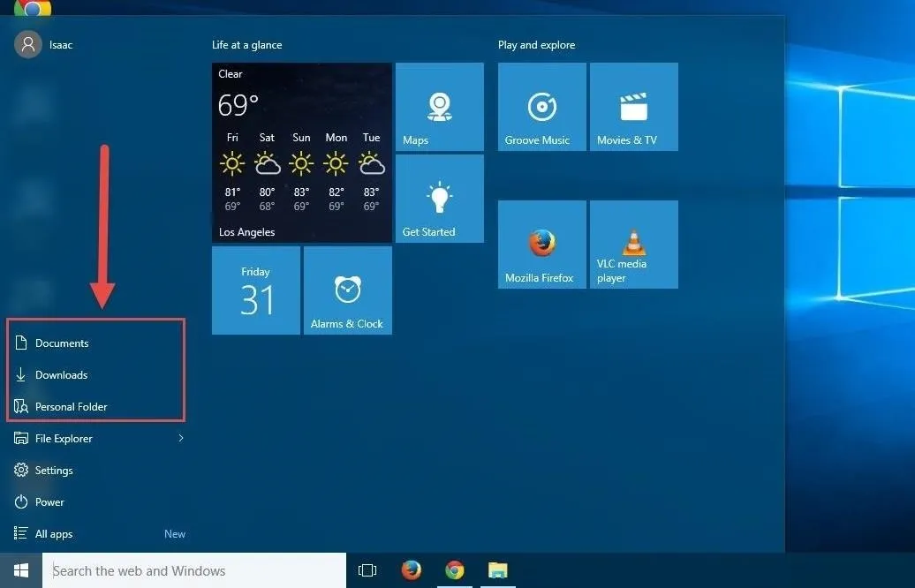The width and height of the screenshot is (915, 588).
Task: Open the Isaac user account menu
Action: click(44, 44)
